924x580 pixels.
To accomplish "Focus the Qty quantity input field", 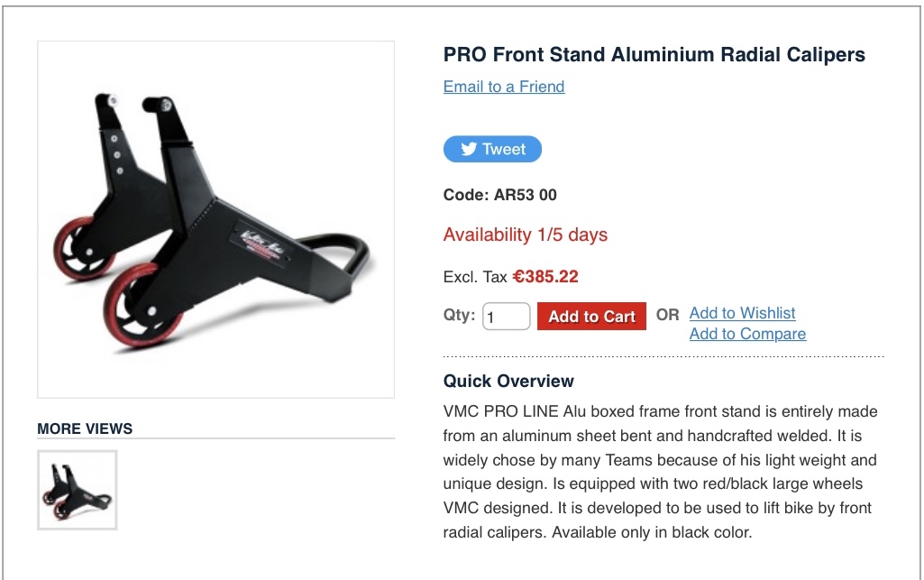I will [507, 317].
